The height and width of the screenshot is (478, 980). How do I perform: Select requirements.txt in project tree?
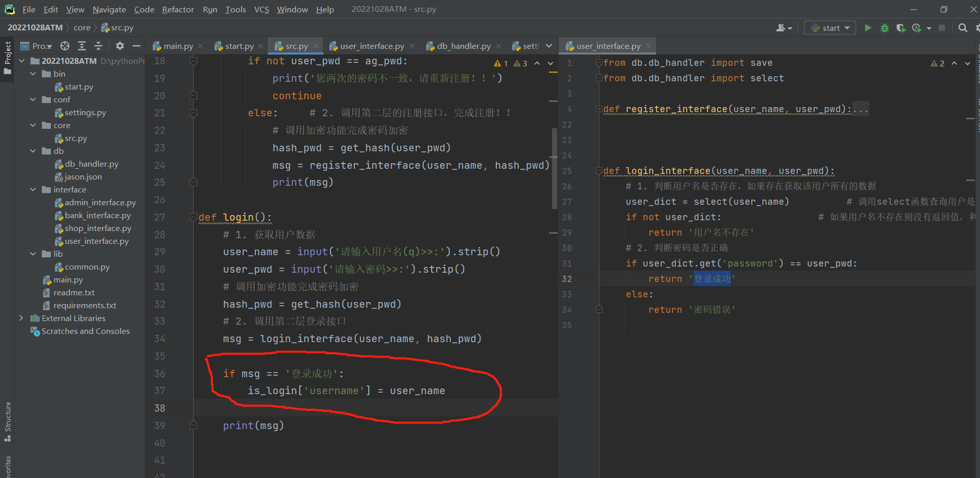coord(80,305)
